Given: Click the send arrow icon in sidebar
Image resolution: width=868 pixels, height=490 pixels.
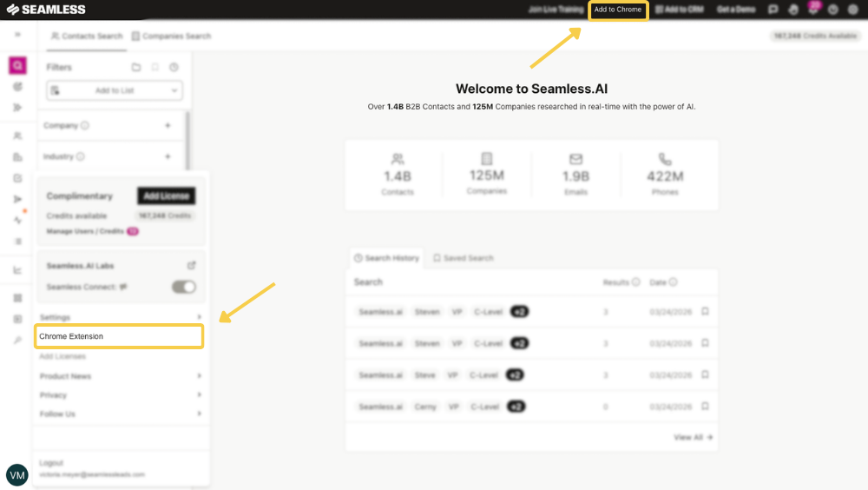Looking at the screenshot, I should [17, 199].
